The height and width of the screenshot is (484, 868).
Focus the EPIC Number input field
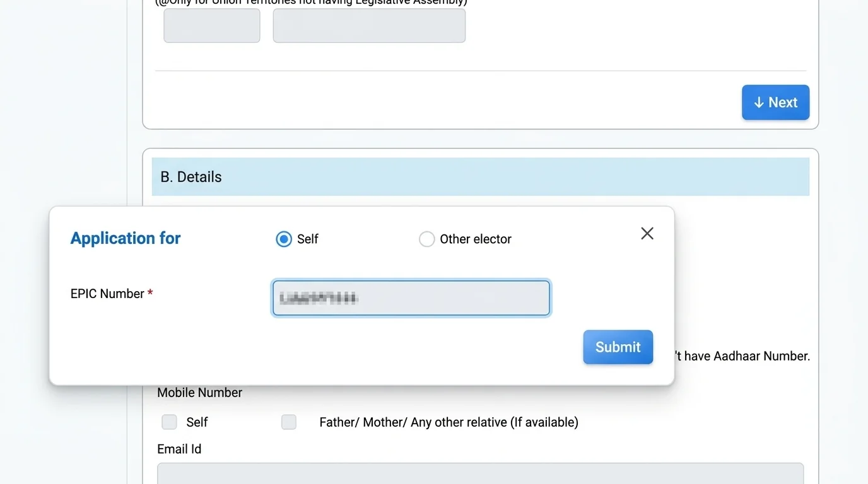[x=411, y=298]
